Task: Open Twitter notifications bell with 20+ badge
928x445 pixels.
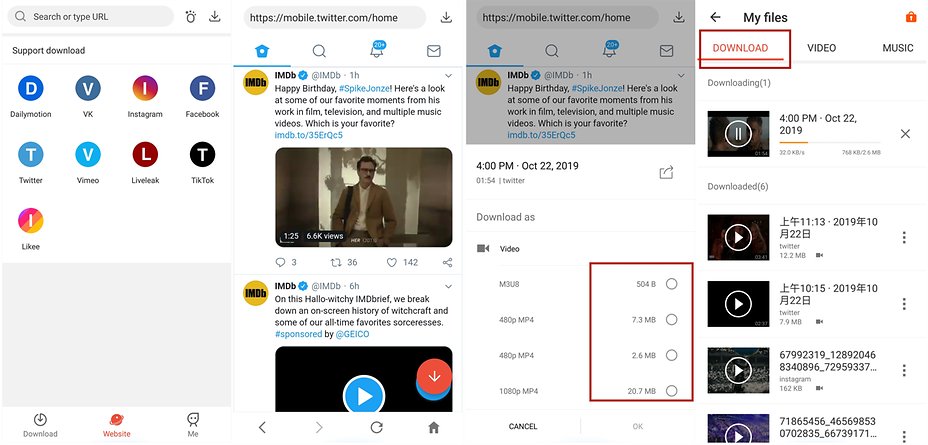Action: point(377,50)
